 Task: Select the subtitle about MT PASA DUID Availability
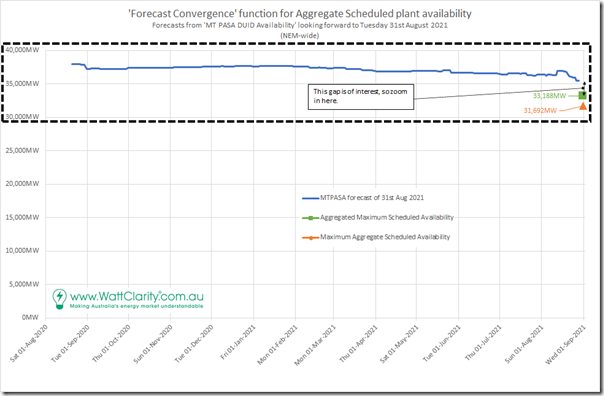pos(300,25)
